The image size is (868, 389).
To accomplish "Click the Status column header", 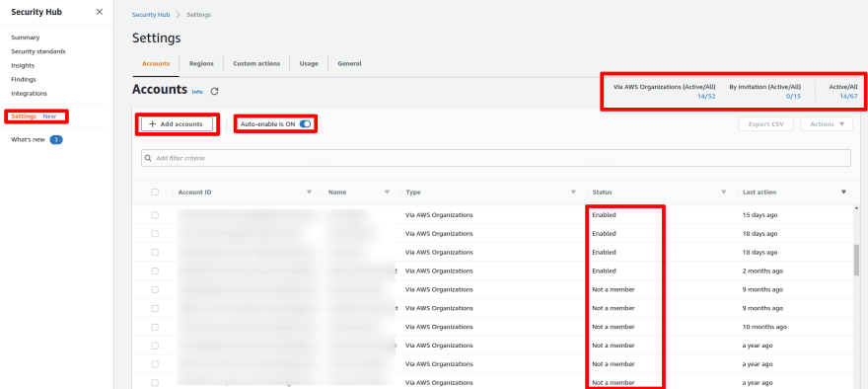I will (603, 193).
